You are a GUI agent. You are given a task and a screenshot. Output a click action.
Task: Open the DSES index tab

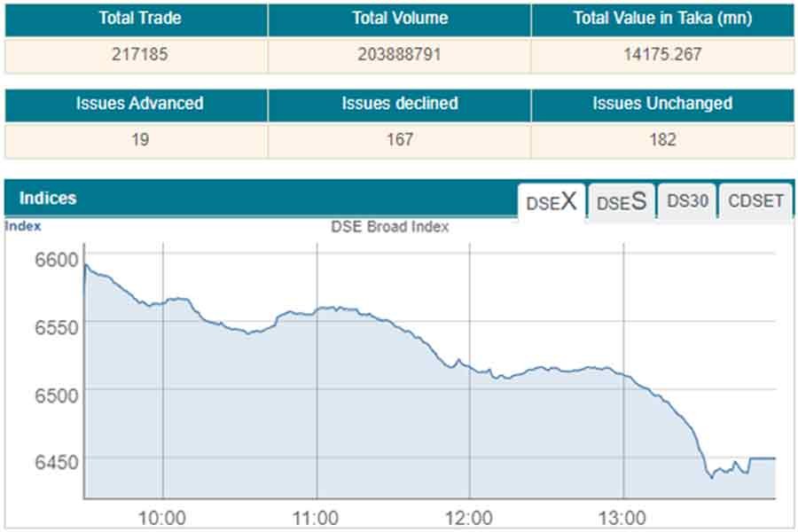coord(621,201)
